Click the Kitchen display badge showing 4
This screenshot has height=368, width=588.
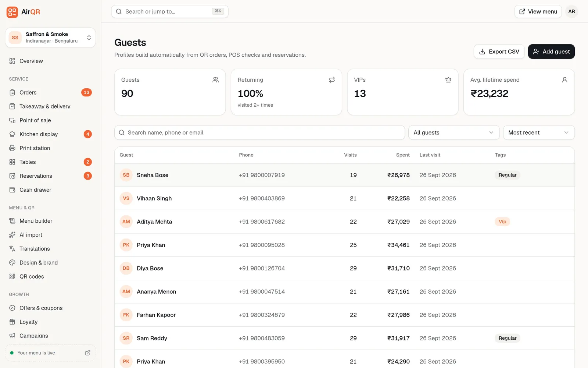pyautogui.click(x=87, y=134)
